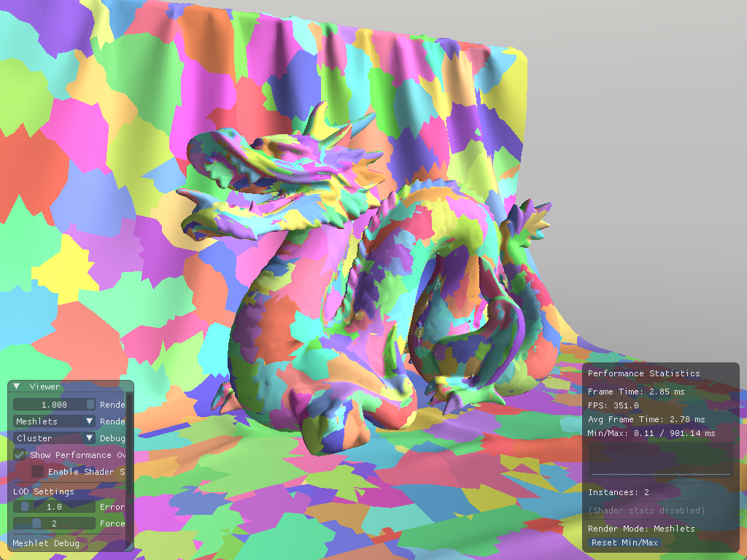Click the LOD Error slider showing 1.0

point(54,506)
